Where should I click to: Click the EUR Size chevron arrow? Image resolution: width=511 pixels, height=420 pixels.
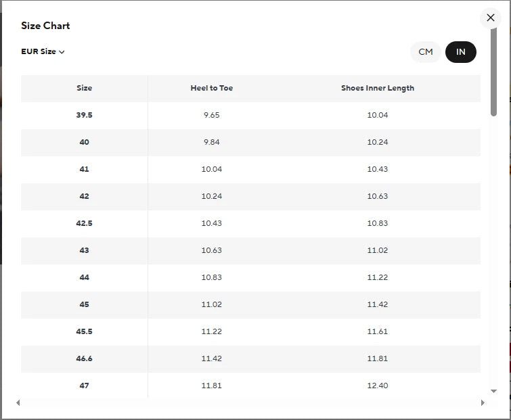click(62, 52)
